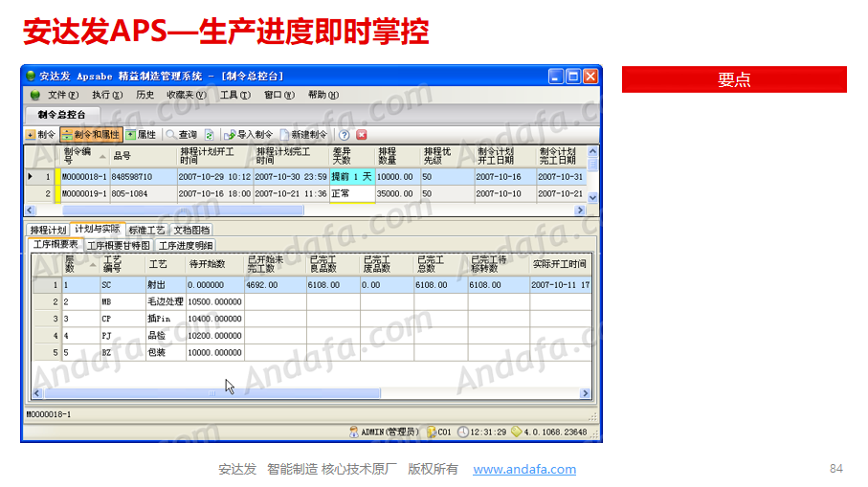Click the 4692.00 cell
The image size is (868, 487).
point(275,285)
